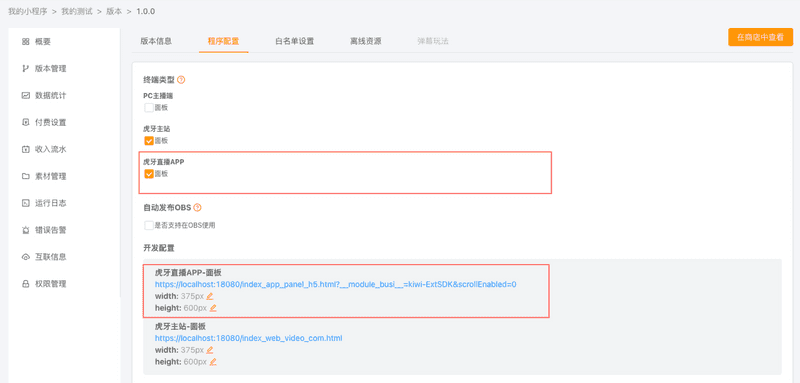Viewport: 800px width, 383px height.
Task: Click the 运行日志 terminal icon
Action: click(x=25, y=203)
